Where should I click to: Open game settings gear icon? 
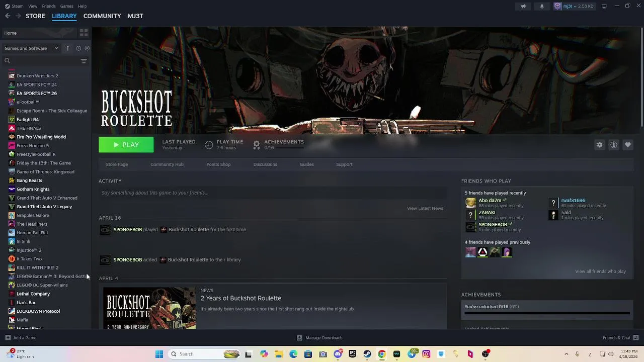(x=600, y=145)
